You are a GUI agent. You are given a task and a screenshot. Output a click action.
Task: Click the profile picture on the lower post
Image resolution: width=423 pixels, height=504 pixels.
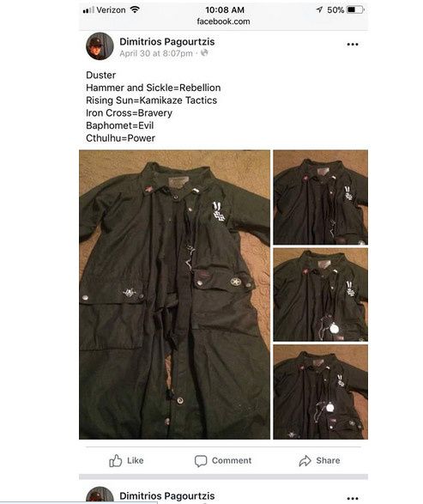[100, 495]
